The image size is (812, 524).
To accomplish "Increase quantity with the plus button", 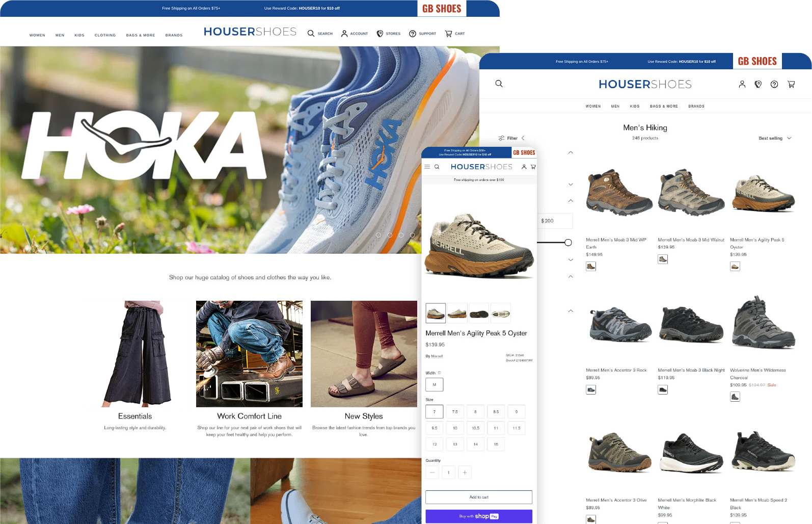I will [465, 473].
